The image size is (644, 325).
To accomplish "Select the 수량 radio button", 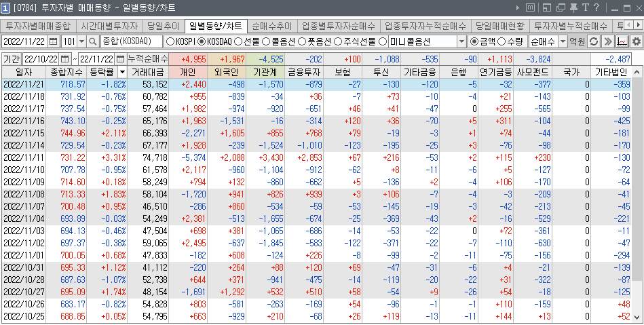I will click(x=501, y=41).
